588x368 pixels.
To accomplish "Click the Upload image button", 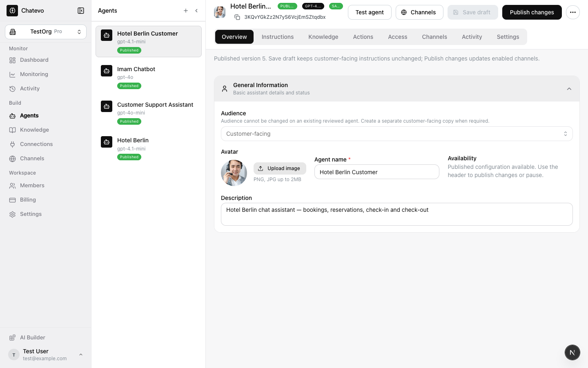I will coord(280,168).
